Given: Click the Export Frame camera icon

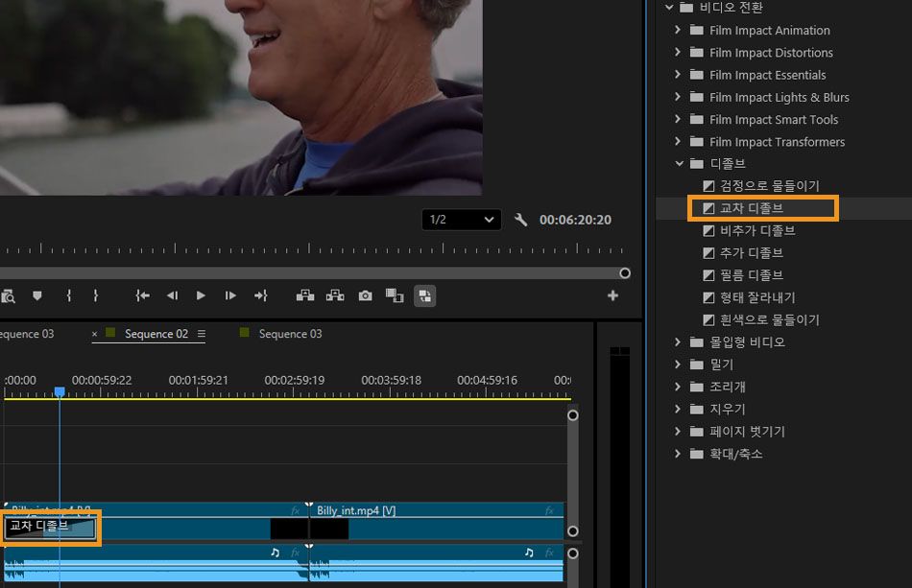Looking at the screenshot, I should tap(365, 295).
